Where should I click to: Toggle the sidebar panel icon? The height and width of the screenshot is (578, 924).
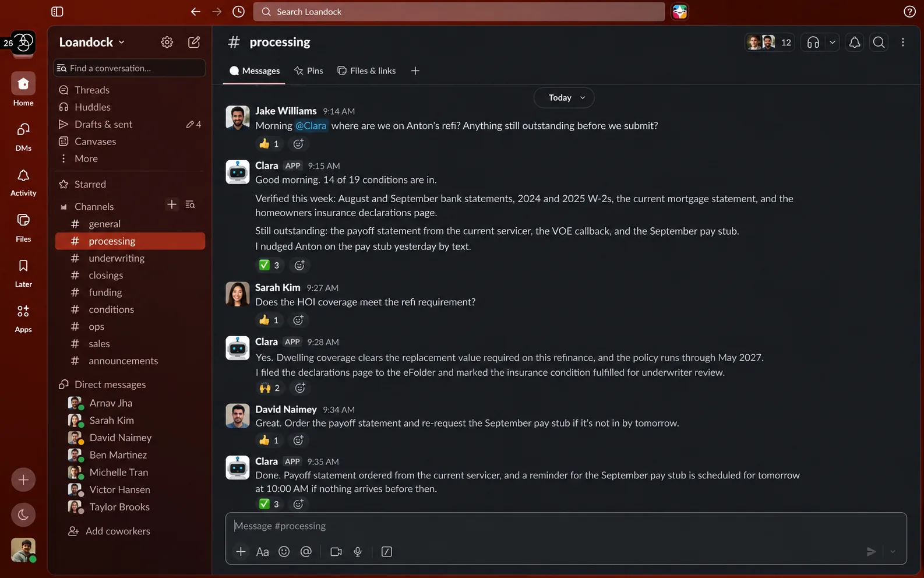[57, 12]
